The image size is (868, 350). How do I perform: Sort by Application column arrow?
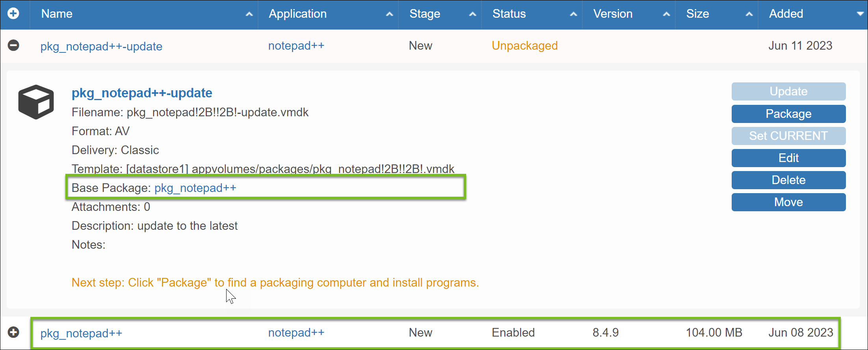[389, 14]
